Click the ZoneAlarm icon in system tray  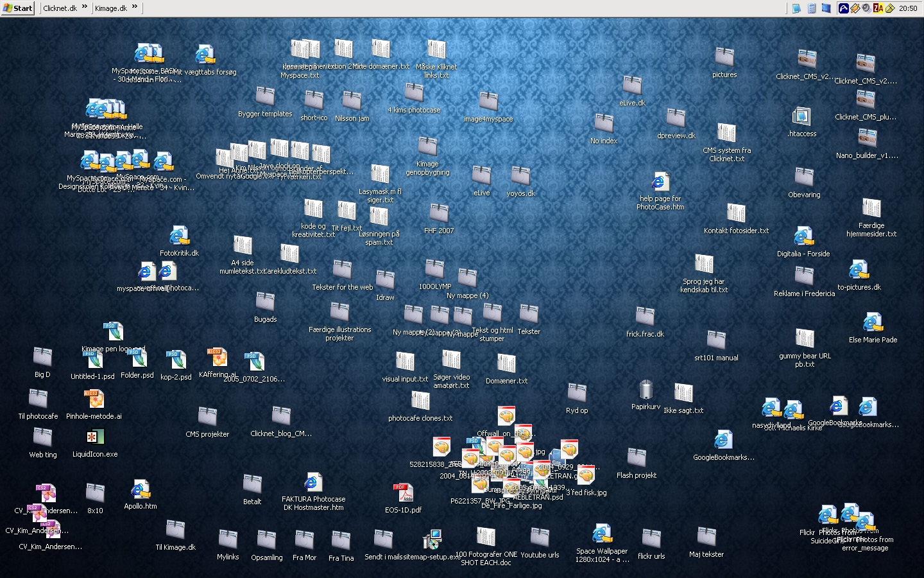[x=878, y=8]
